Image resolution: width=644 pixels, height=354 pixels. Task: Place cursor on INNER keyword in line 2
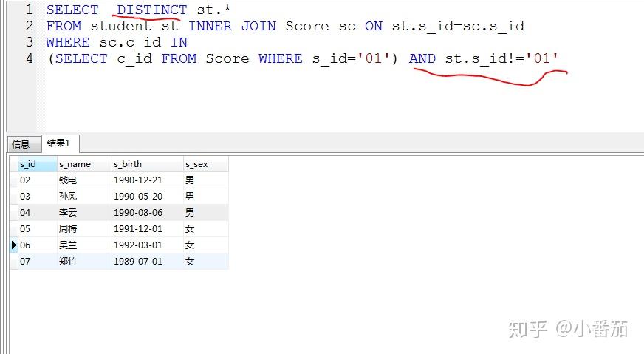pyautogui.click(x=210, y=26)
